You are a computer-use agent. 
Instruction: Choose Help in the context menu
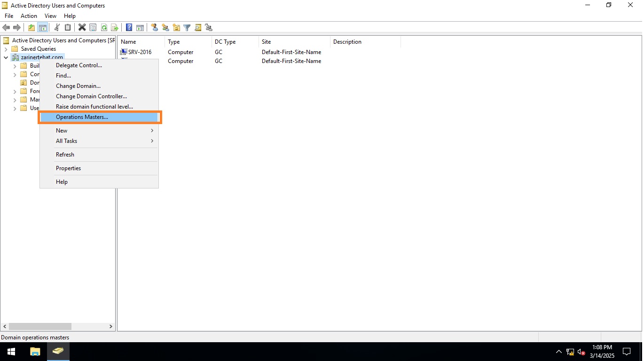pos(99,182)
